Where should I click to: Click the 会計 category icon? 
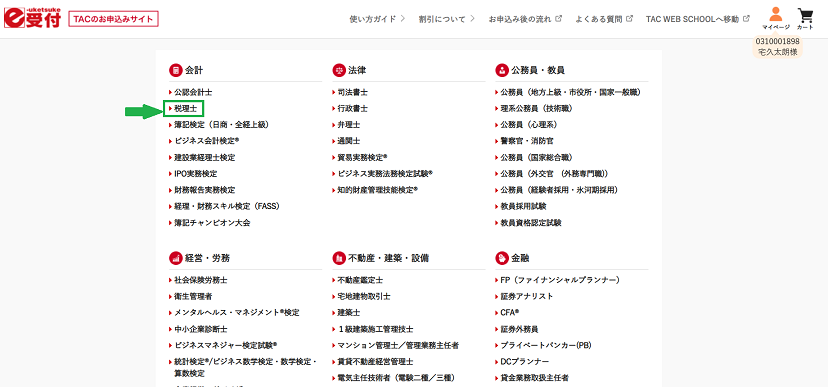coord(175,70)
